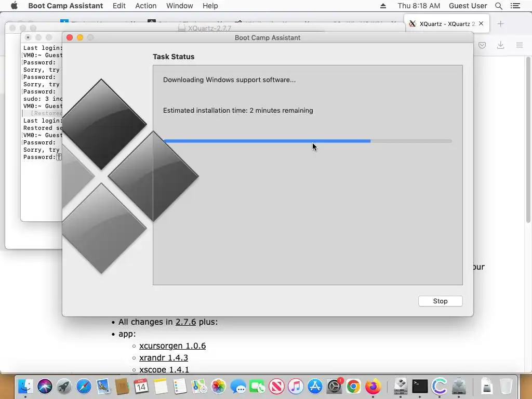
Task: Open Firefox hamburger menu
Action: click(520, 45)
